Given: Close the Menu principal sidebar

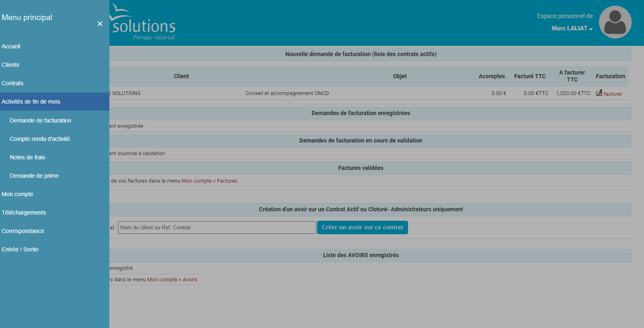Looking at the screenshot, I should point(100,24).
